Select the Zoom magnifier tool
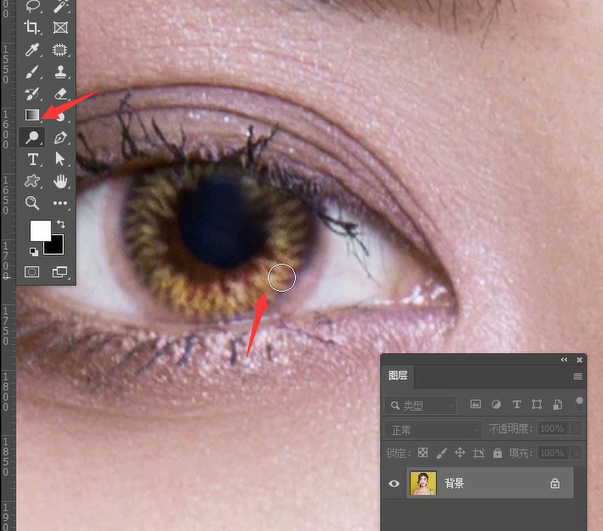Screen dimensions: 603x531 (x=33, y=203)
